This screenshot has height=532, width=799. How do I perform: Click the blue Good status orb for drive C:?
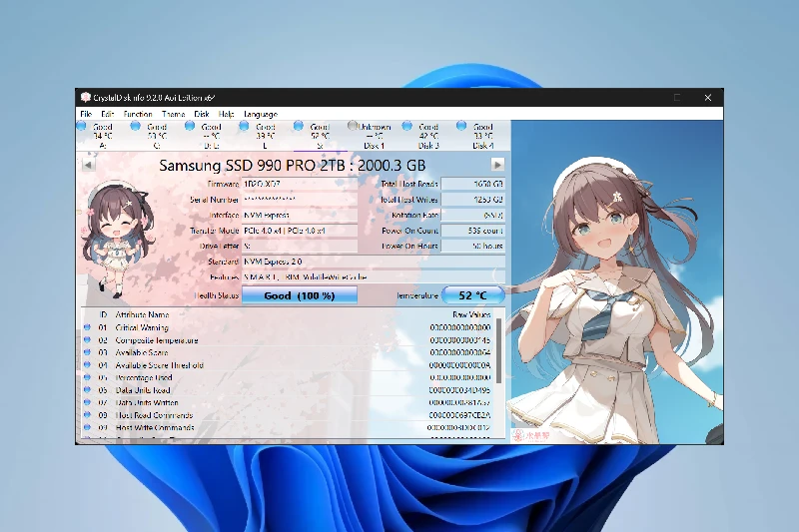pos(135,126)
